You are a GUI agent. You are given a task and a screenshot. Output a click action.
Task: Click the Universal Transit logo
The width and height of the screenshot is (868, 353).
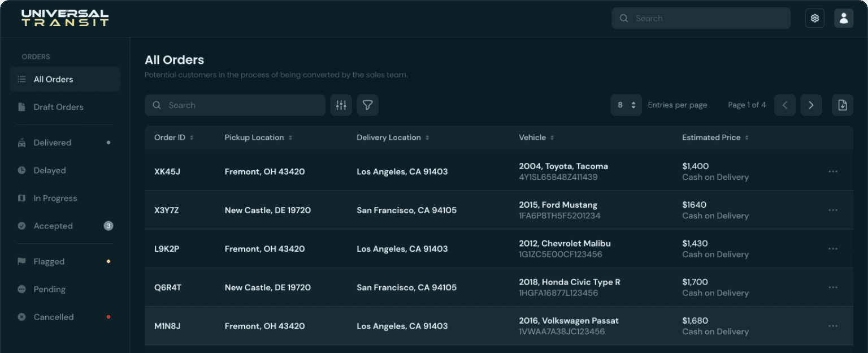(65, 18)
